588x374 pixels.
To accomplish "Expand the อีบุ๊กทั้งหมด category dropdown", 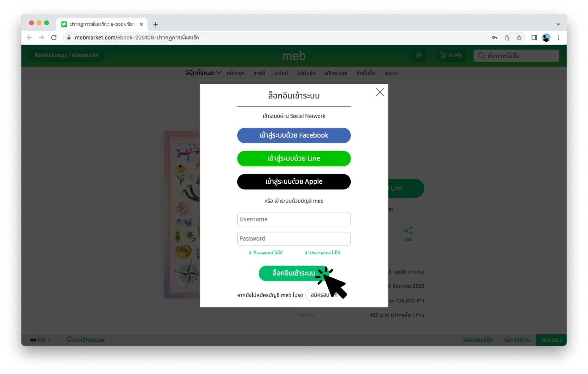I will pos(203,73).
